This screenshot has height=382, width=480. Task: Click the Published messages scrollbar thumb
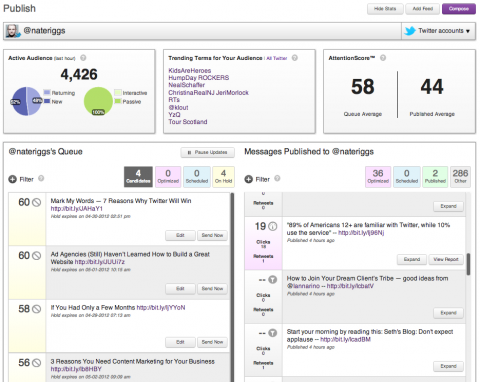pyautogui.click(x=468, y=264)
